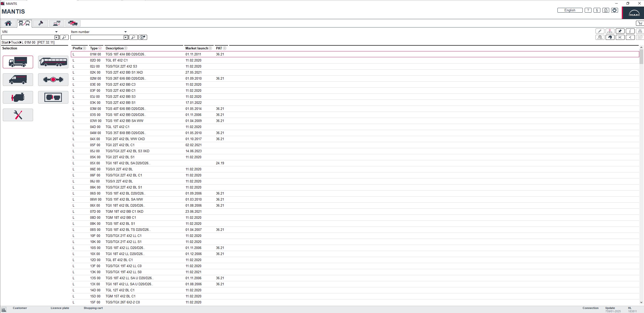Screen dimensions: 644x313
Task: Select the Bus category button
Action: (53, 62)
